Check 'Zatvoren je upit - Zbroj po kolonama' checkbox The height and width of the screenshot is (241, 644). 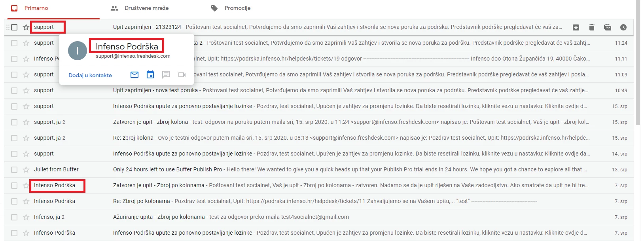point(14,186)
